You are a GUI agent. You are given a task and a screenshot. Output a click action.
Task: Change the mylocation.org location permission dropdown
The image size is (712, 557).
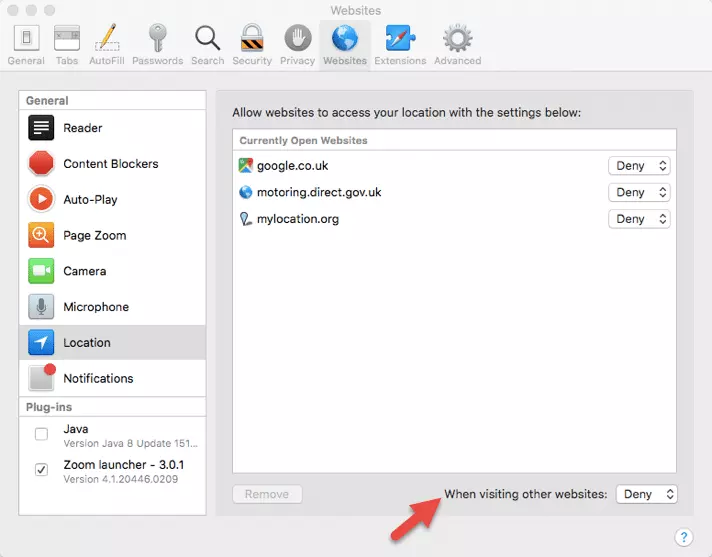click(639, 219)
